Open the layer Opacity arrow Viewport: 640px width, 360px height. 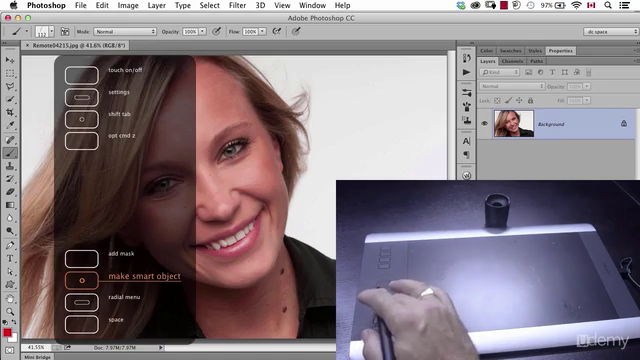(587, 86)
